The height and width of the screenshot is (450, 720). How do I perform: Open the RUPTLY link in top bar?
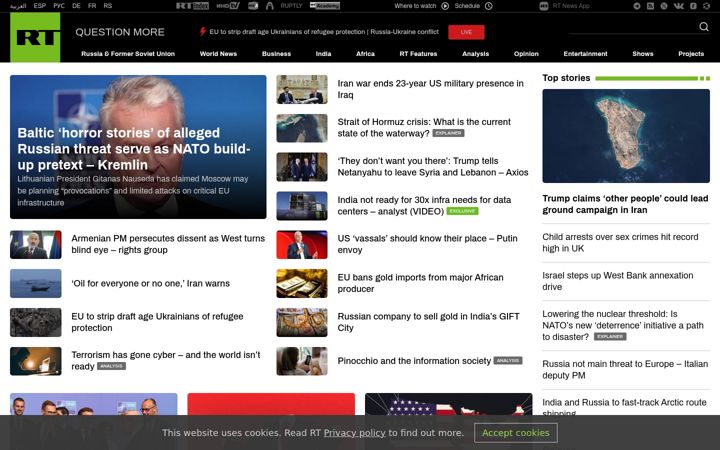point(292,6)
